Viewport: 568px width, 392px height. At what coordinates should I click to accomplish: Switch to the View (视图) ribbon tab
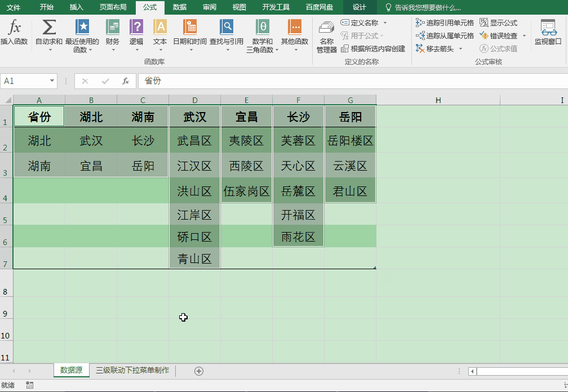pyautogui.click(x=239, y=7)
